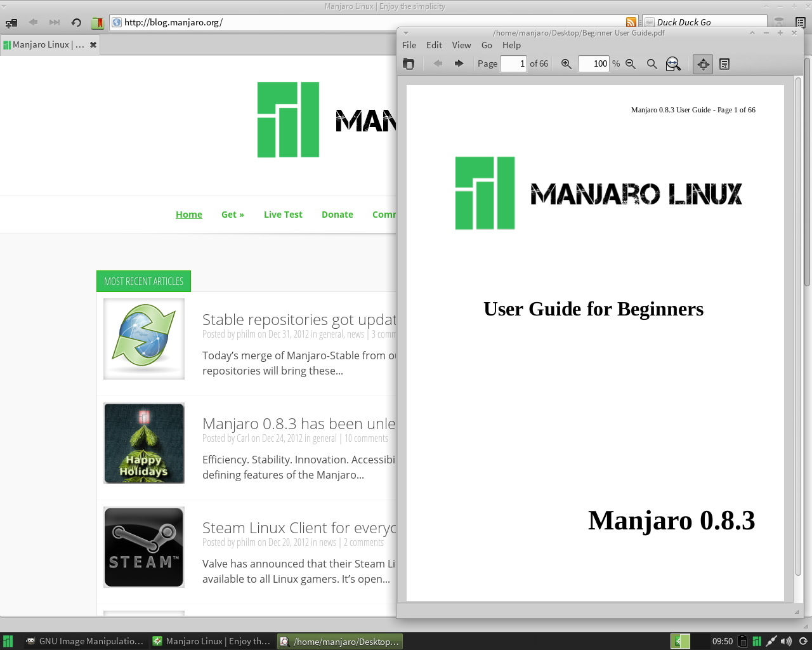Click the Duck Duck Go search field
The height and width of the screenshot is (650, 812).
point(704,22)
